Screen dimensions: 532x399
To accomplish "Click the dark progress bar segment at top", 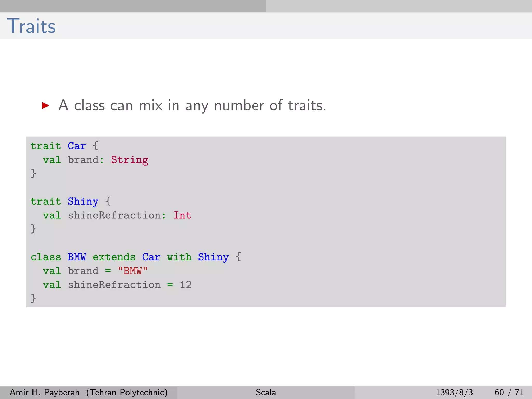I will (133, 6).
